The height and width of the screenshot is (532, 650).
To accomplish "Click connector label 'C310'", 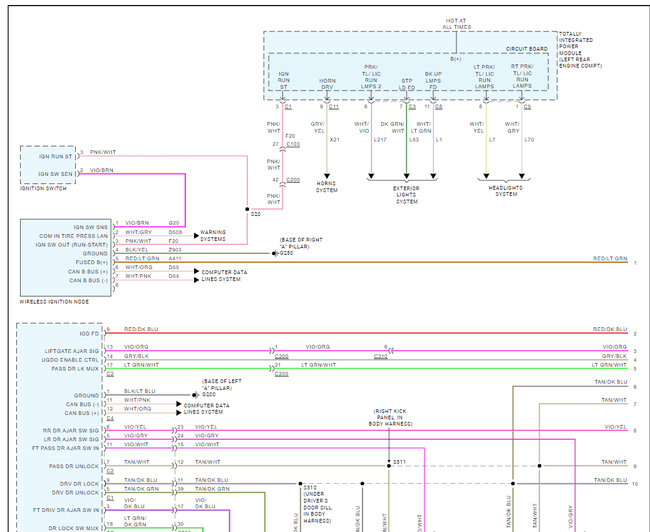I will [381, 356].
